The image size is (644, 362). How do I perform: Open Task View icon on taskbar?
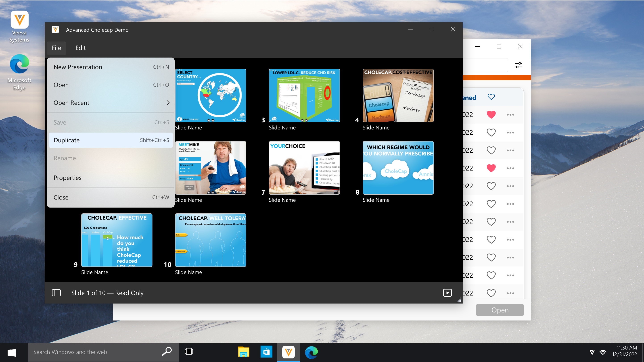pyautogui.click(x=189, y=352)
